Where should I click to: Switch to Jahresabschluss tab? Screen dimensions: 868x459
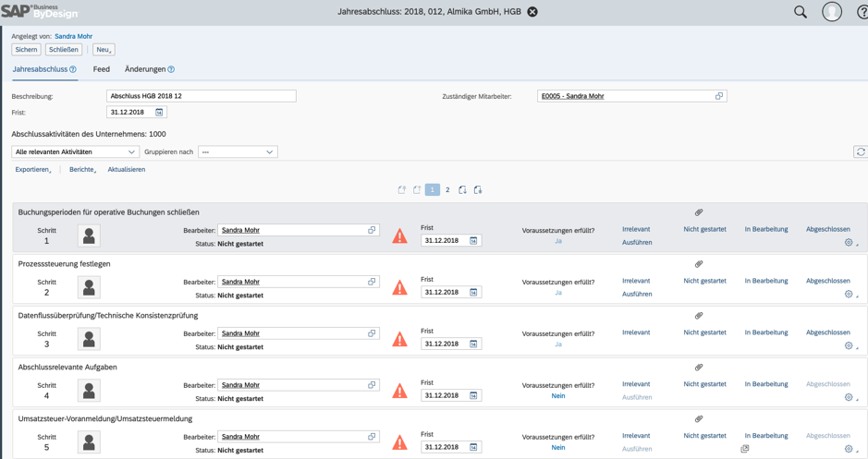pos(40,69)
